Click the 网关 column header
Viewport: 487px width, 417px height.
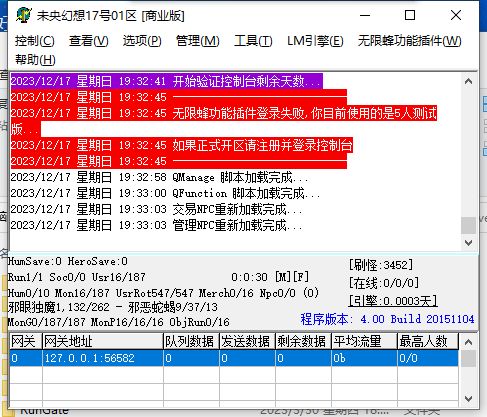tap(26, 341)
